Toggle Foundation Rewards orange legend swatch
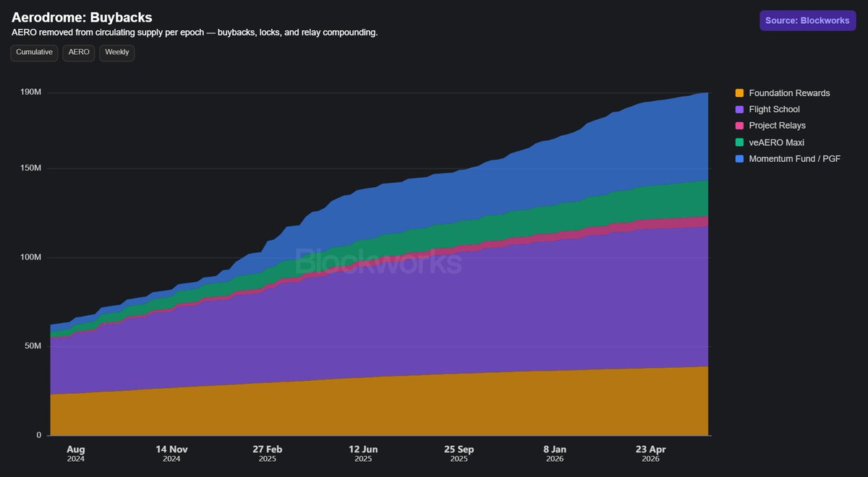This screenshot has height=477, width=868. pyautogui.click(x=739, y=93)
